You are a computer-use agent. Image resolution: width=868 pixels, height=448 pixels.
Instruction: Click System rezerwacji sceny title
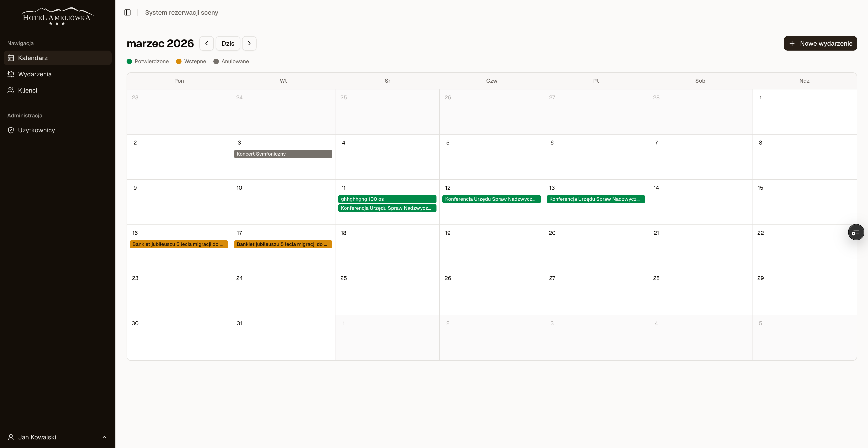point(182,12)
